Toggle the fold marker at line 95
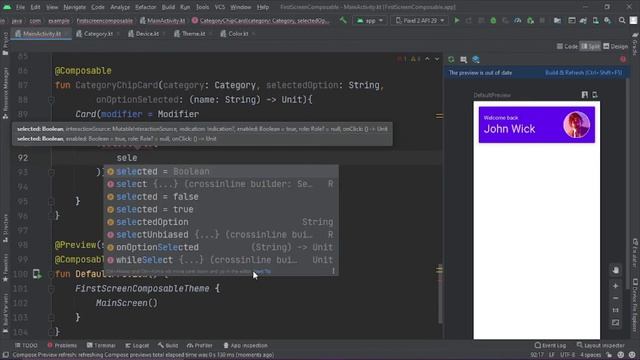The image size is (640, 360). pyautogui.click(x=51, y=201)
